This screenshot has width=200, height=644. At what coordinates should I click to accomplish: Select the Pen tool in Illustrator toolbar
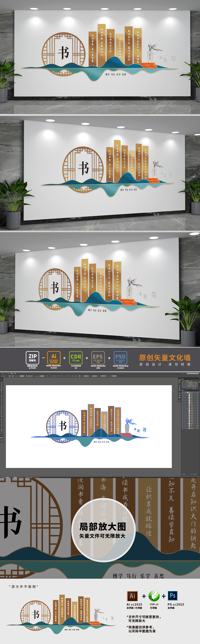(2, 388)
